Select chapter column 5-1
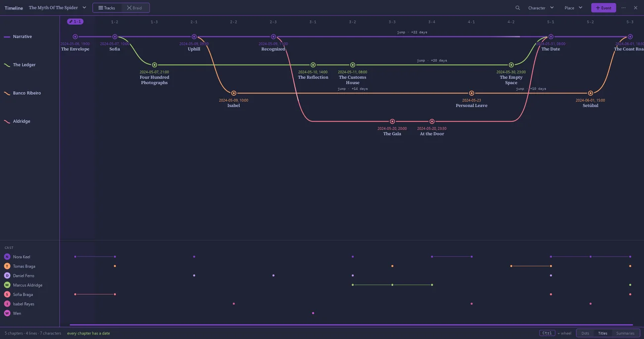The image size is (644, 339). [550, 22]
